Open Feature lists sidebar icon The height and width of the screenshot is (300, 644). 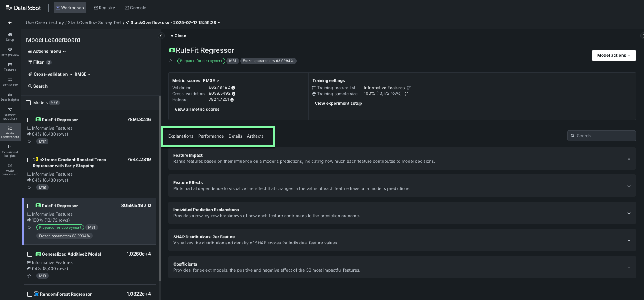coord(10,82)
